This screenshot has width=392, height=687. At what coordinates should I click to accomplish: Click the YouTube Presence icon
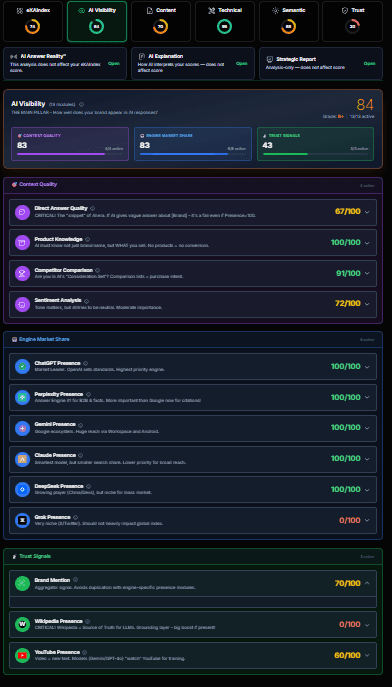(22, 655)
